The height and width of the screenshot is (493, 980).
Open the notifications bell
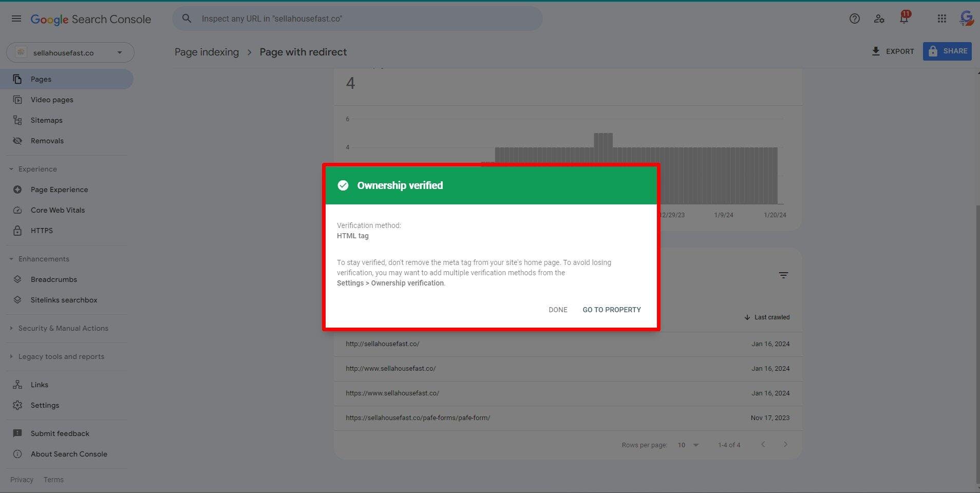pos(903,19)
